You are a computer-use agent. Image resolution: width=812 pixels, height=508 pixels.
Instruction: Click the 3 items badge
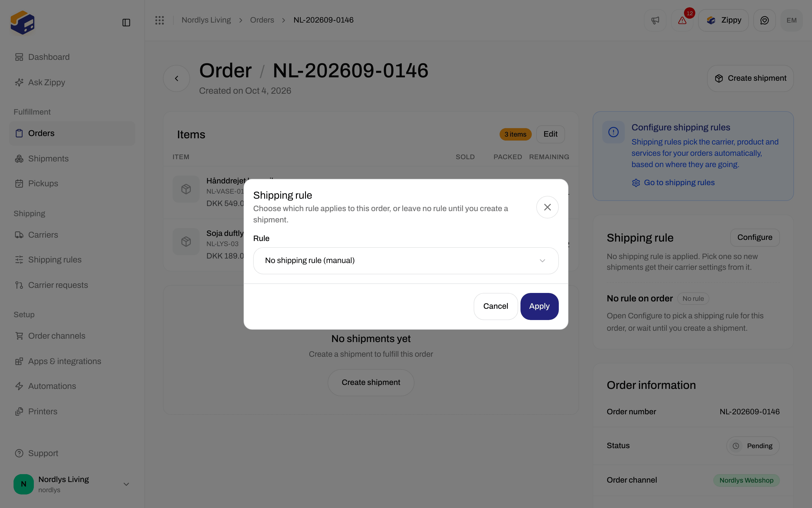click(515, 134)
